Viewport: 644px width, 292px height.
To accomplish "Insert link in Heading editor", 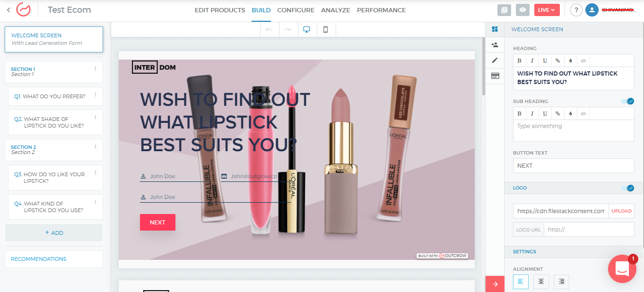I will pyautogui.click(x=558, y=60).
